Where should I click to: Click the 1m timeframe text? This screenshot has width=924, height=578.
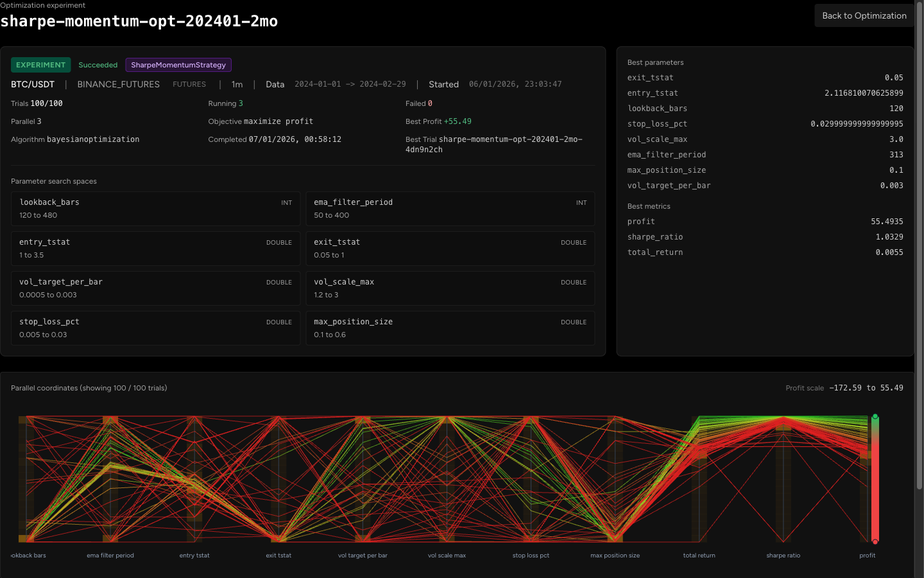click(x=237, y=84)
